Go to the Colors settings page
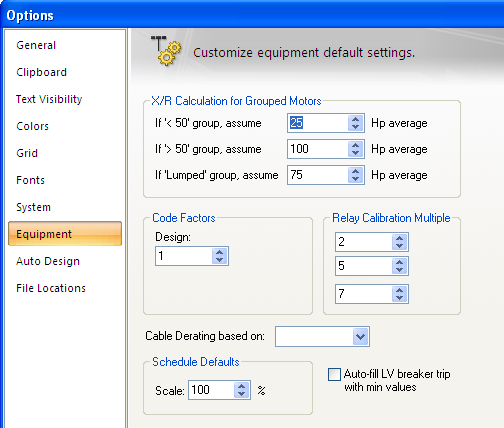 (x=32, y=126)
